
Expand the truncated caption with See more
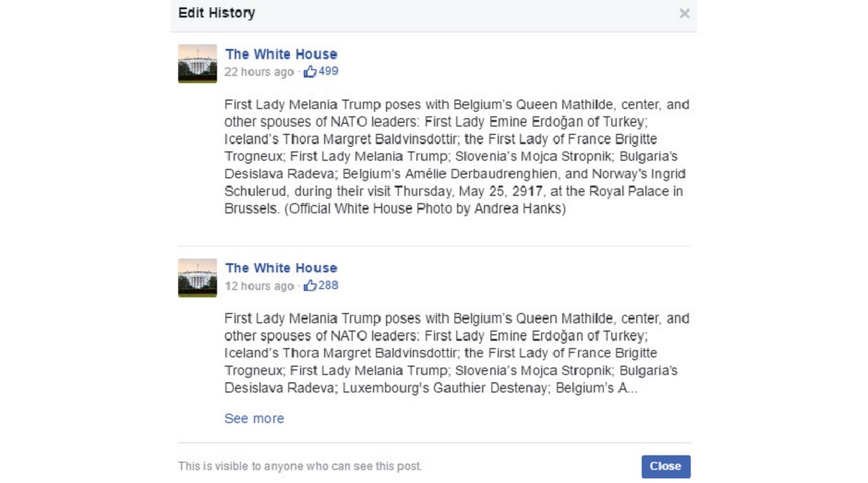click(x=254, y=418)
